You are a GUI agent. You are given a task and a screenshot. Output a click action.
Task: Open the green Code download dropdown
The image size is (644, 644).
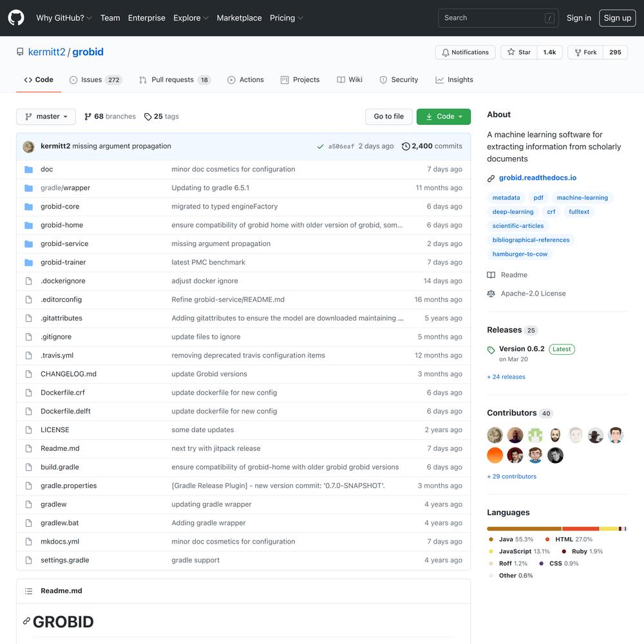tap(444, 117)
